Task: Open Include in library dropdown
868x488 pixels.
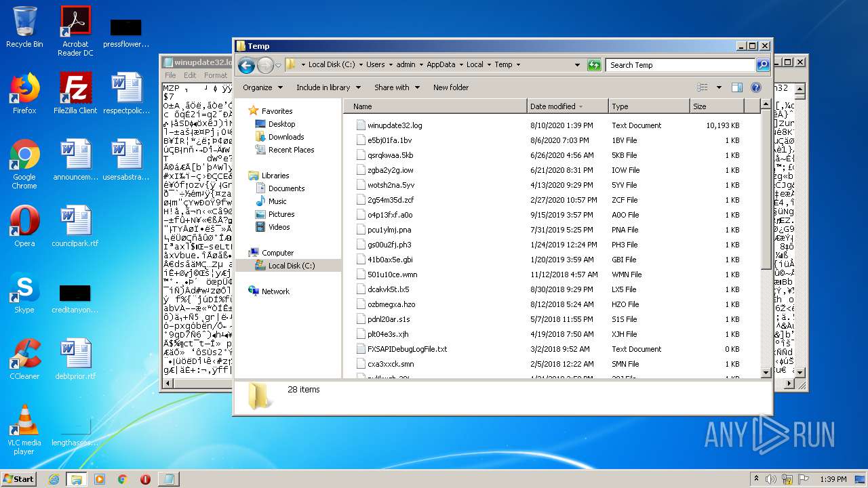Action: tap(328, 87)
